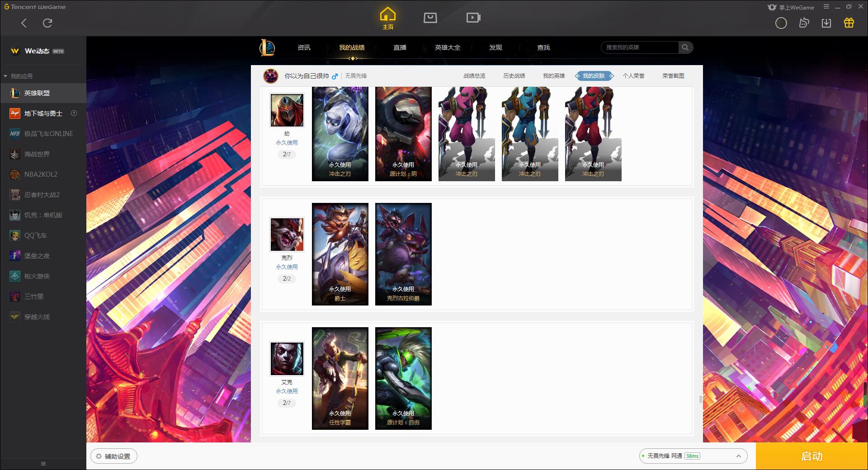Click the page vertical scrollbar thumb

(700, 399)
